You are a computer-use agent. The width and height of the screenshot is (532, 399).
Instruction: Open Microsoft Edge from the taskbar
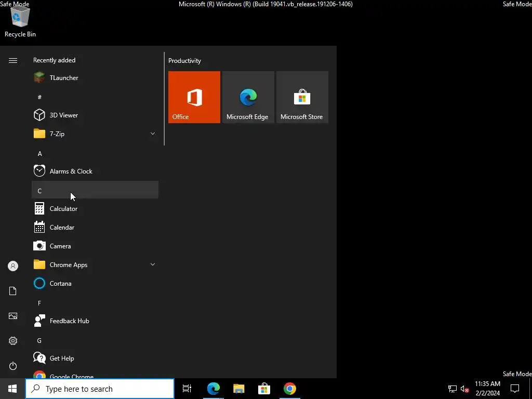click(214, 389)
